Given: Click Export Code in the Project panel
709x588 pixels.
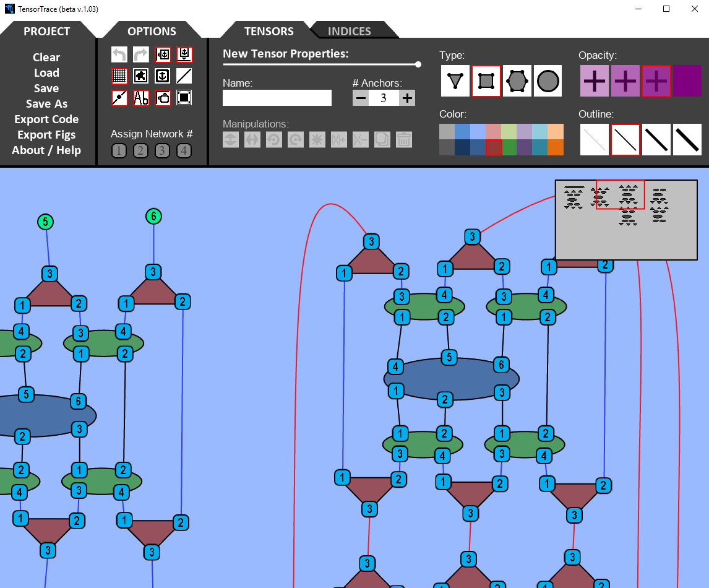Looking at the screenshot, I should pyautogui.click(x=46, y=119).
